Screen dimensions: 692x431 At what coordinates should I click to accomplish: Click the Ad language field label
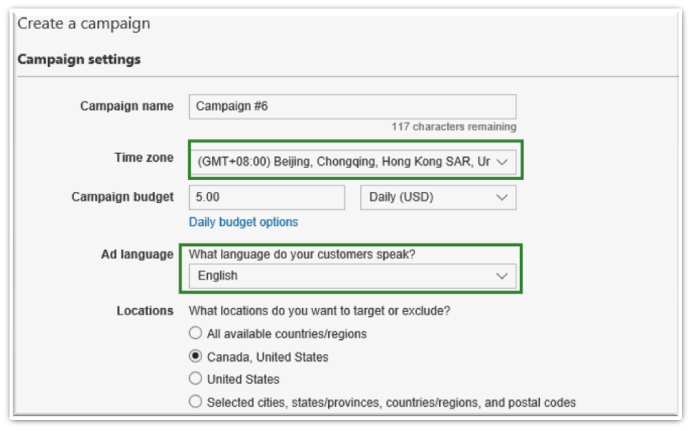(x=137, y=254)
